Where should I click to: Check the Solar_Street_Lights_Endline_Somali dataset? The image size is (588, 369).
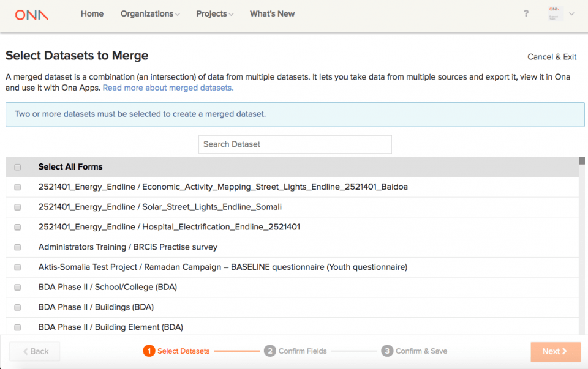[x=18, y=207]
